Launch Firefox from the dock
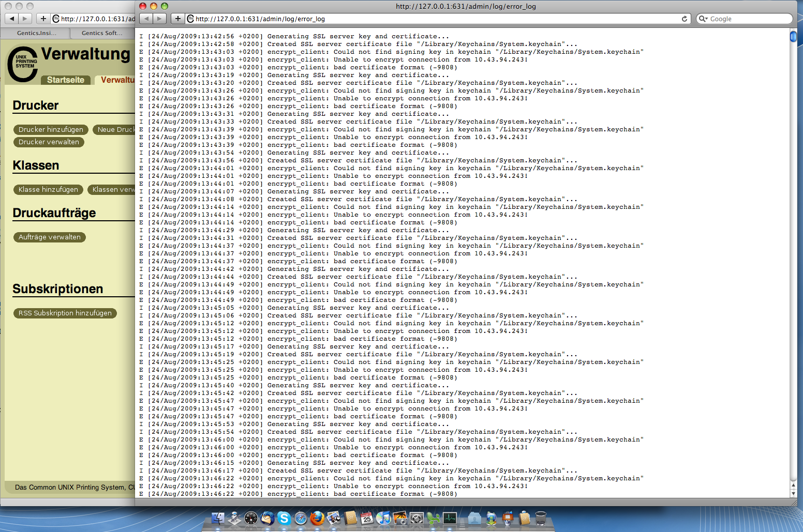Screen dimensions: 803x532 317,518
